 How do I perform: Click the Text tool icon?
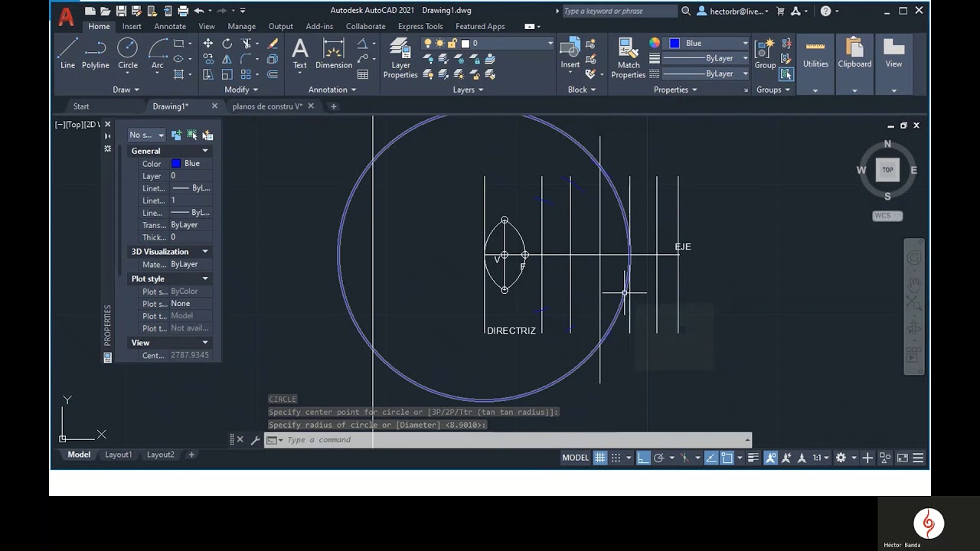[x=300, y=54]
